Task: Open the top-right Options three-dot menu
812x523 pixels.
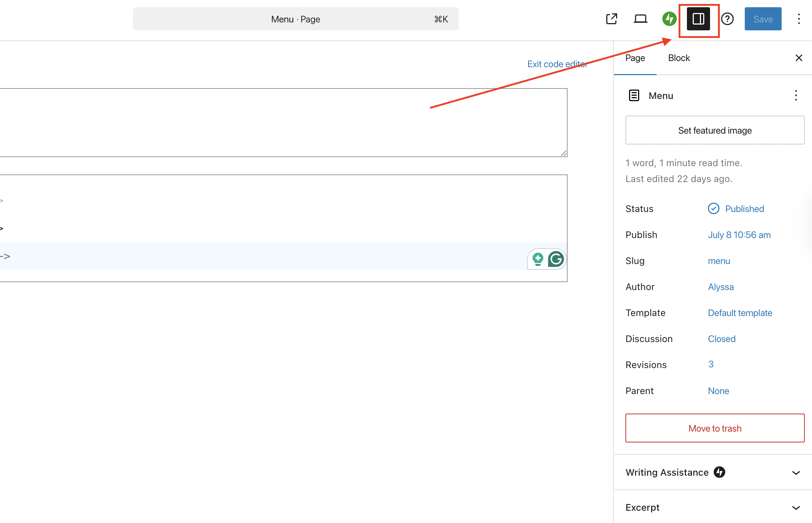Action: click(799, 19)
